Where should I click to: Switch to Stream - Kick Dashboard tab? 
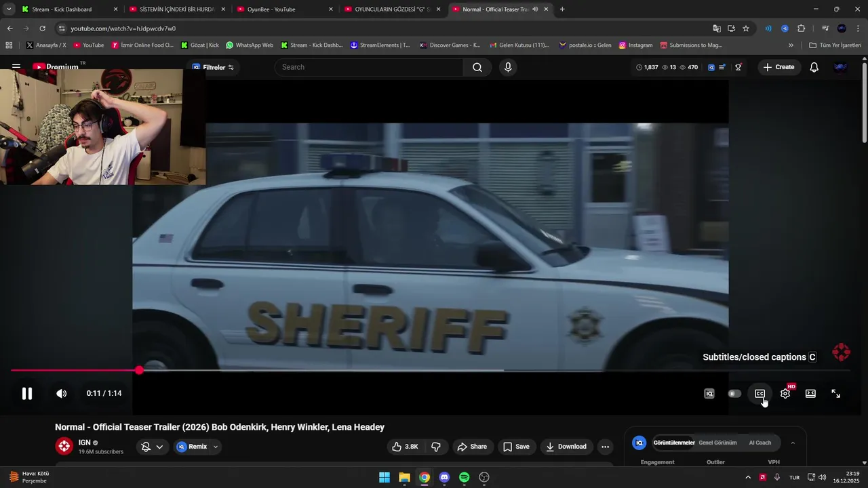pyautogui.click(x=68, y=9)
